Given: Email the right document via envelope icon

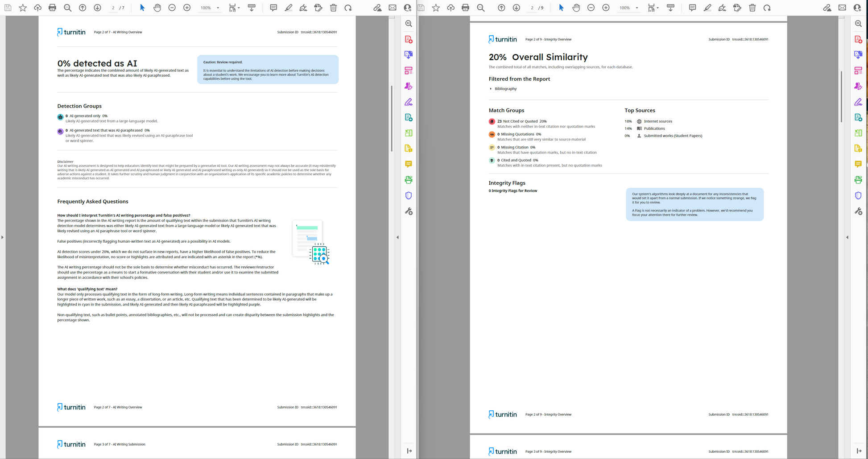Looking at the screenshot, I should click(842, 8).
